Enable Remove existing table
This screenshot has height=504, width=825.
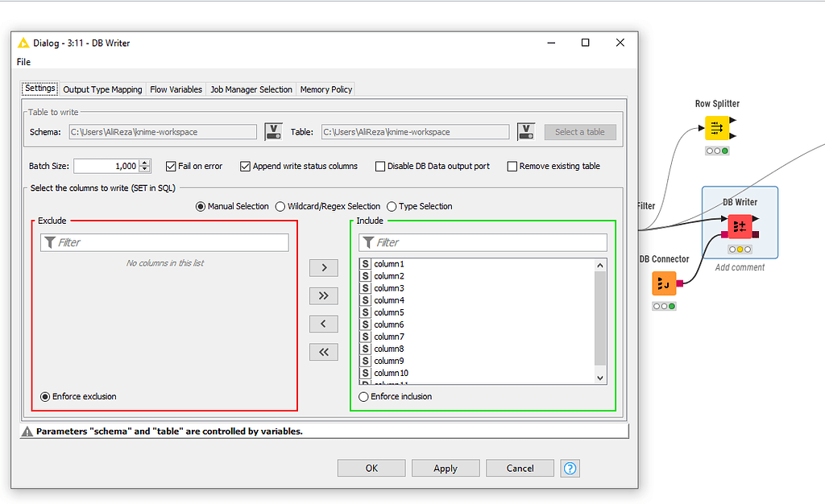coord(512,166)
